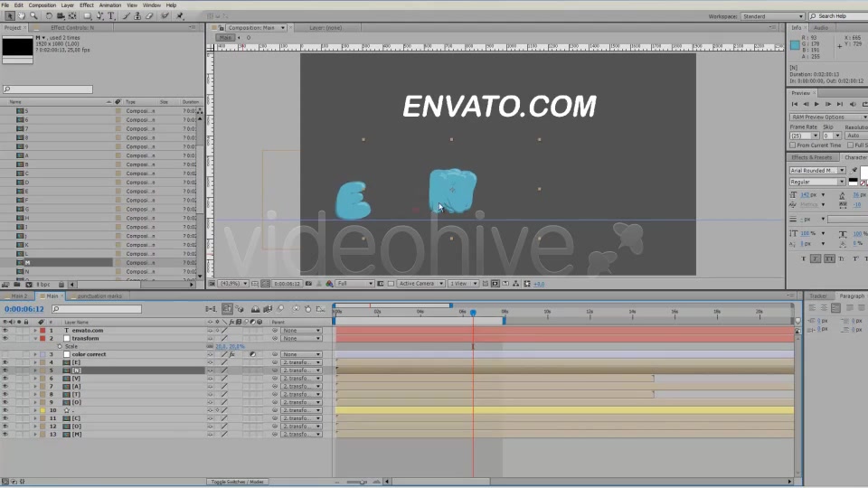This screenshot has width=868, height=488.
Task: Click the Composition Mini-Flowchart icon in timeline
Action: pos(211,309)
